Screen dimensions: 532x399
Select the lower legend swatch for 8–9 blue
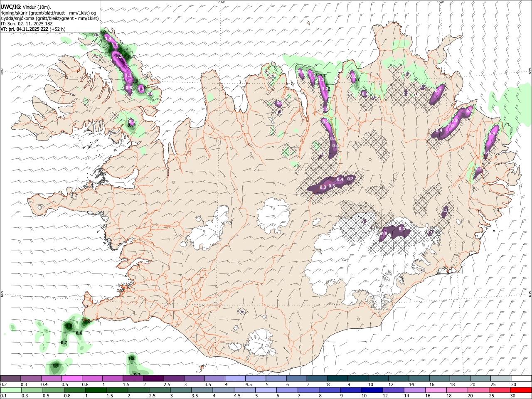point(330,390)
